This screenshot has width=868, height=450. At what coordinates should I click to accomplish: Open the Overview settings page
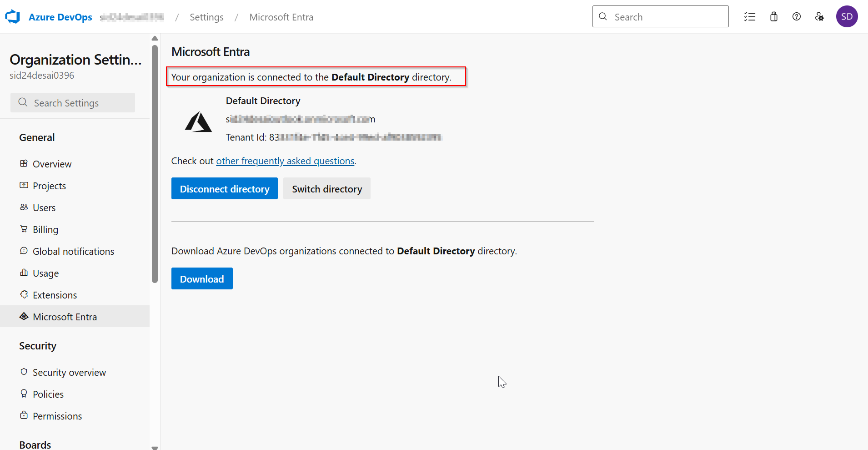[x=75, y=164]
